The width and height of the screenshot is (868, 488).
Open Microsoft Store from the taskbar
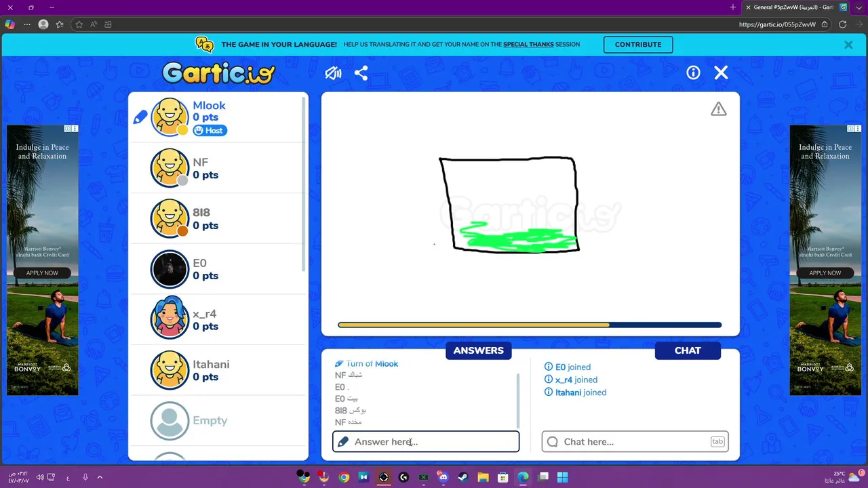pos(503,477)
